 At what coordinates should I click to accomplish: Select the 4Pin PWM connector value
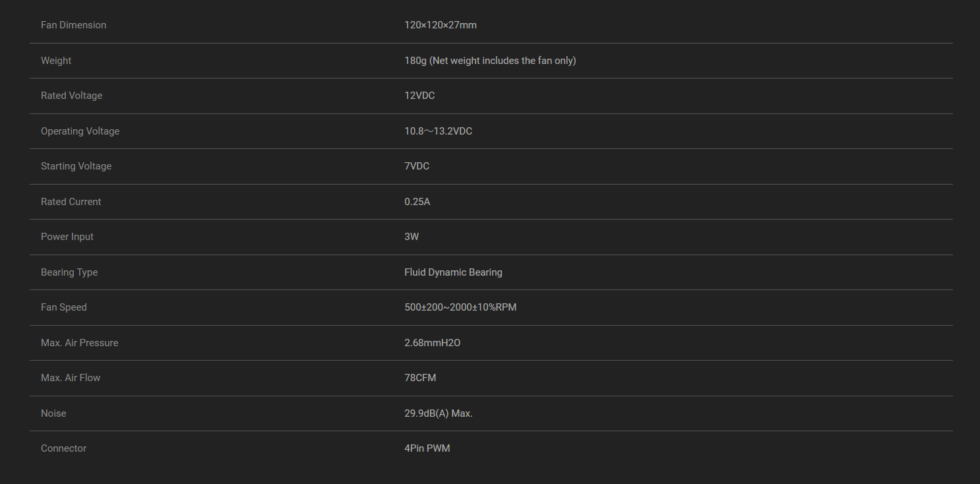coord(427,448)
